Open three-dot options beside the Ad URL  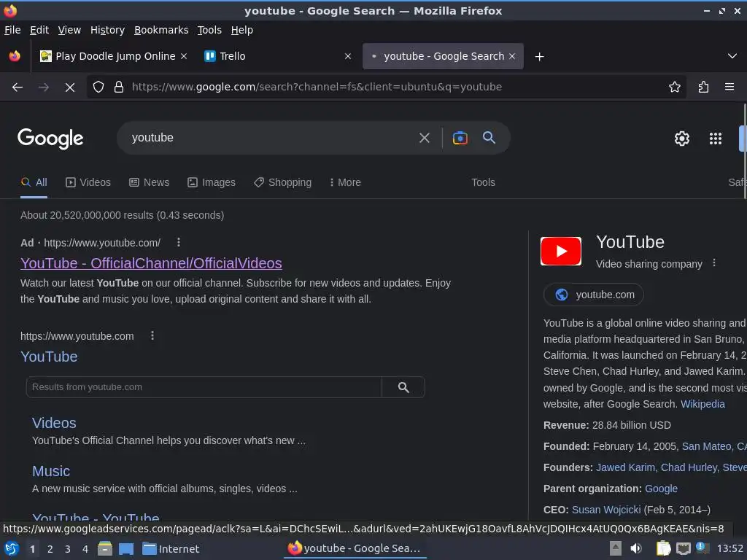tap(179, 242)
